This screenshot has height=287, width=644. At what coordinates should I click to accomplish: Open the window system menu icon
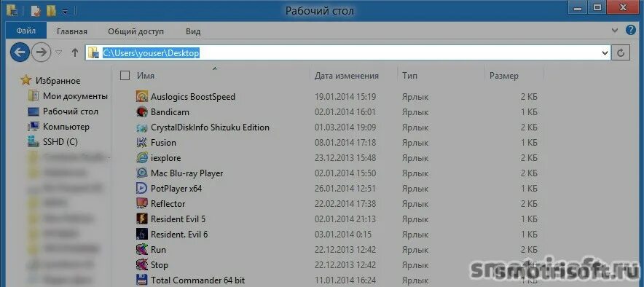click(12, 10)
